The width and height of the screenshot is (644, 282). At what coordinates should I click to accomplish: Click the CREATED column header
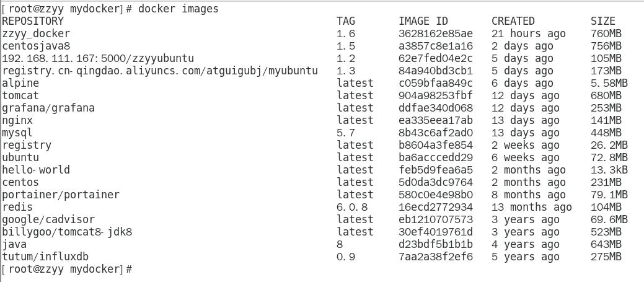pos(513,21)
